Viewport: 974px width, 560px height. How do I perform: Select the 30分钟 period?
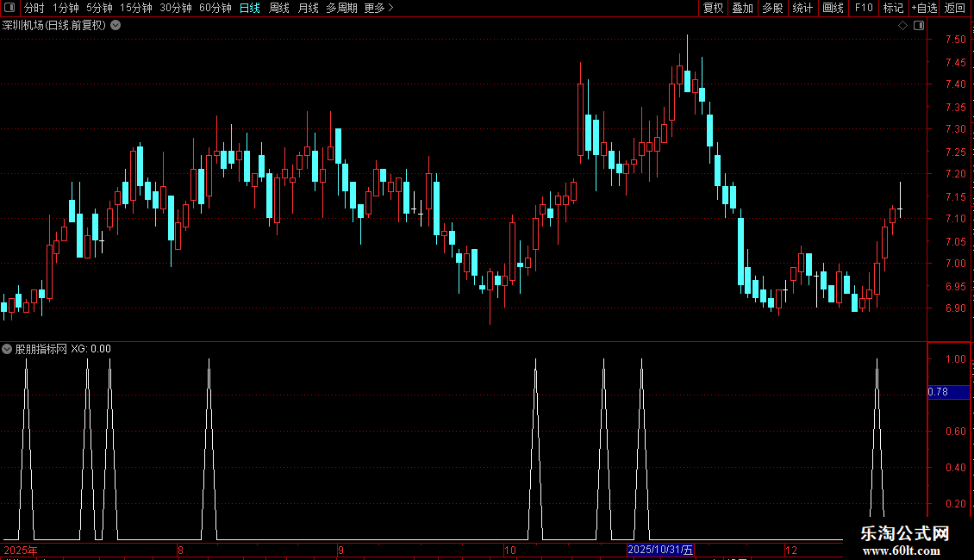tap(176, 8)
